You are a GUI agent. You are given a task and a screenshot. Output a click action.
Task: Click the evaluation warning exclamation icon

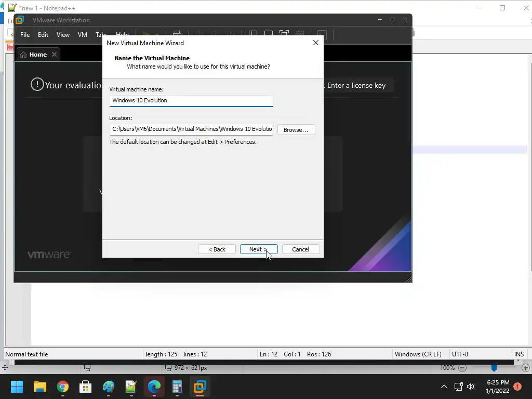pos(37,84)
